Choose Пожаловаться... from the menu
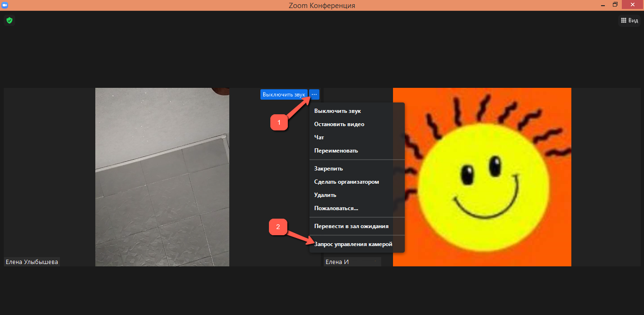This screenshot has width=644, height=315. tap(336, 208)
